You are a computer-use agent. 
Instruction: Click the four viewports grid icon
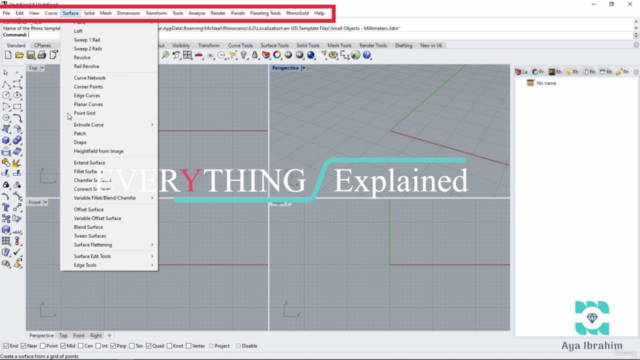187,55
